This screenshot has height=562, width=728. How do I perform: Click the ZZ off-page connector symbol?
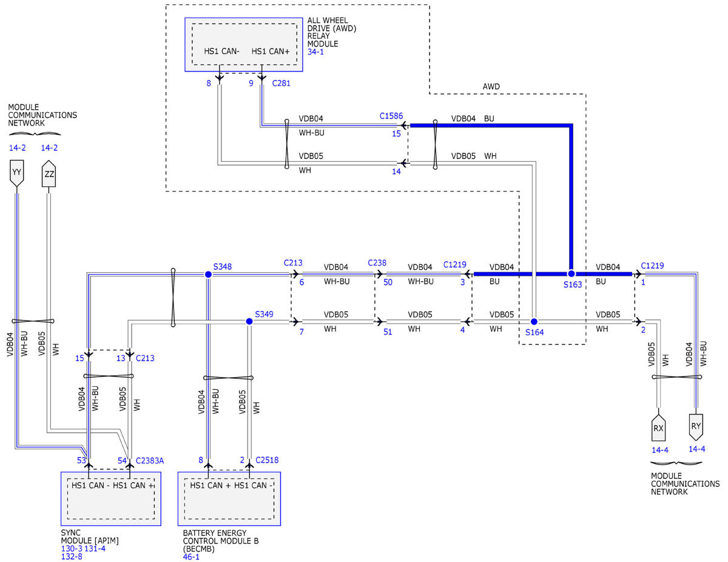49,174
